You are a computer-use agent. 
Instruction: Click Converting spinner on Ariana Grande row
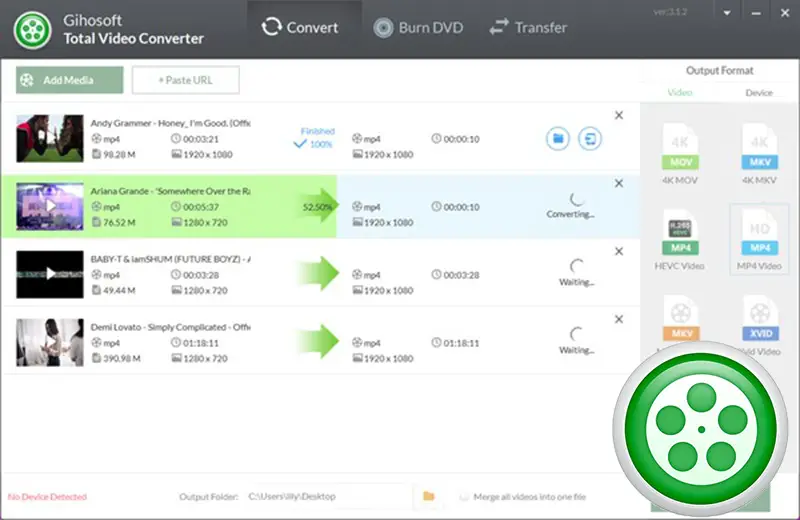(x=577, y=199)
